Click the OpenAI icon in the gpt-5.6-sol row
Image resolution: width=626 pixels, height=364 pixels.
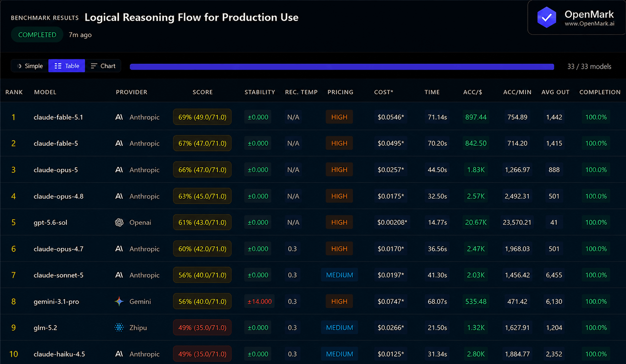[119, 223]
